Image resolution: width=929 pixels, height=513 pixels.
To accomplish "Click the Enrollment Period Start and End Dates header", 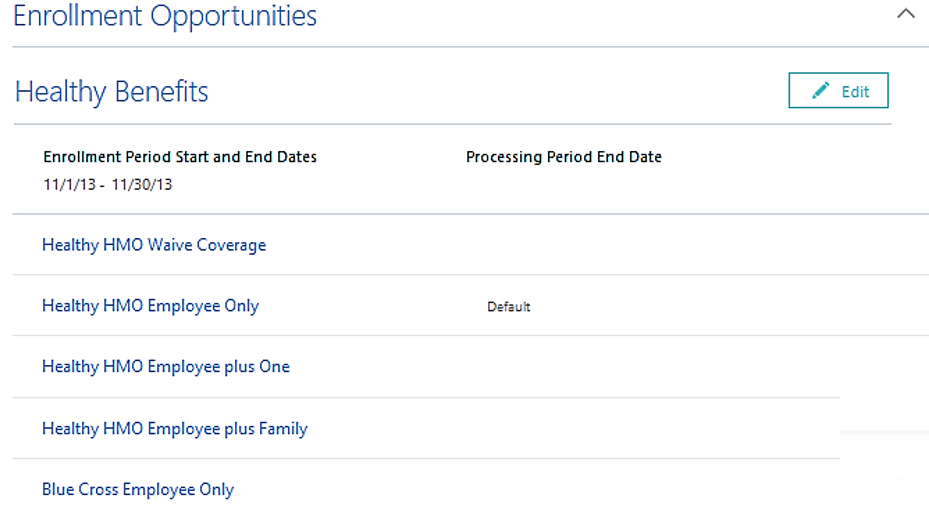I will coord(180,157).
